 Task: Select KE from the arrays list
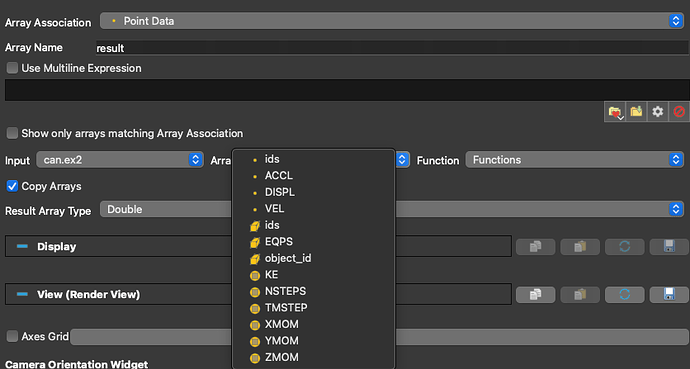[313, 275]
